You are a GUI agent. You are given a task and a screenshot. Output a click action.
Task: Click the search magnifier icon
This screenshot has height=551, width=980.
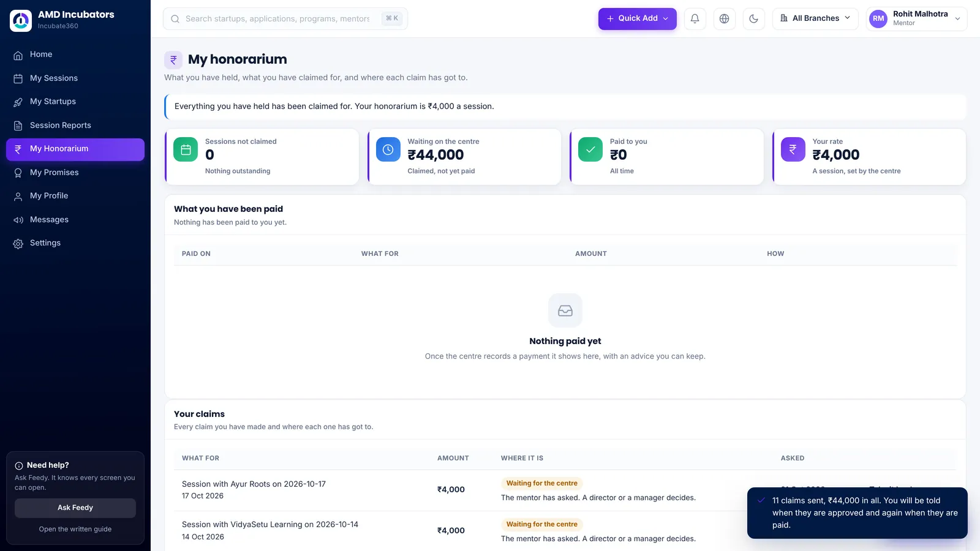[175, 19]
